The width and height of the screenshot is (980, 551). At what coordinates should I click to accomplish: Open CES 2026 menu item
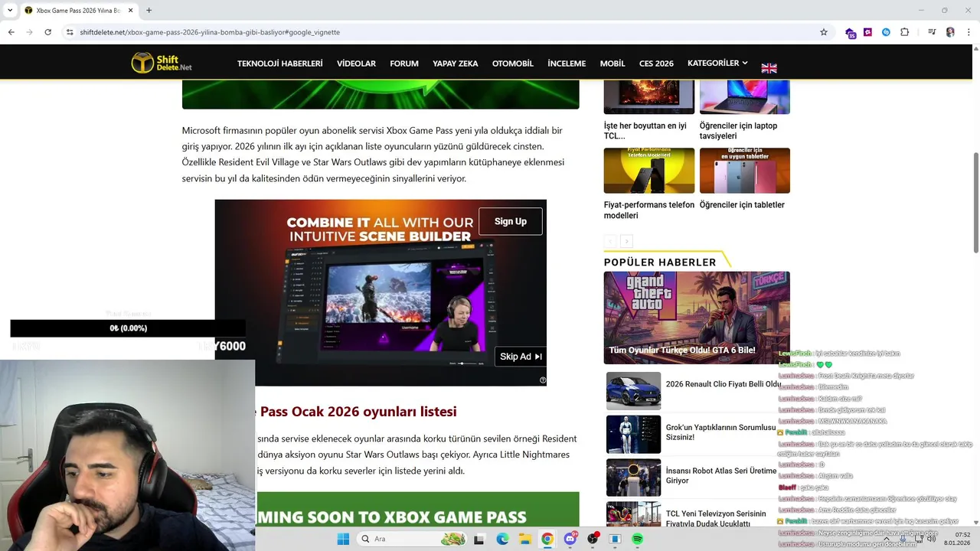(656, 64)
